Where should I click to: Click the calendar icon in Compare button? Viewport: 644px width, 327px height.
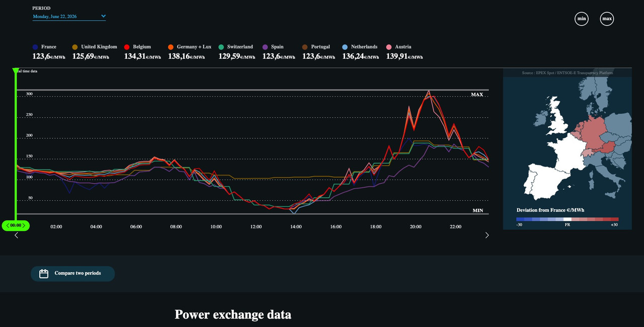point(44,274)
